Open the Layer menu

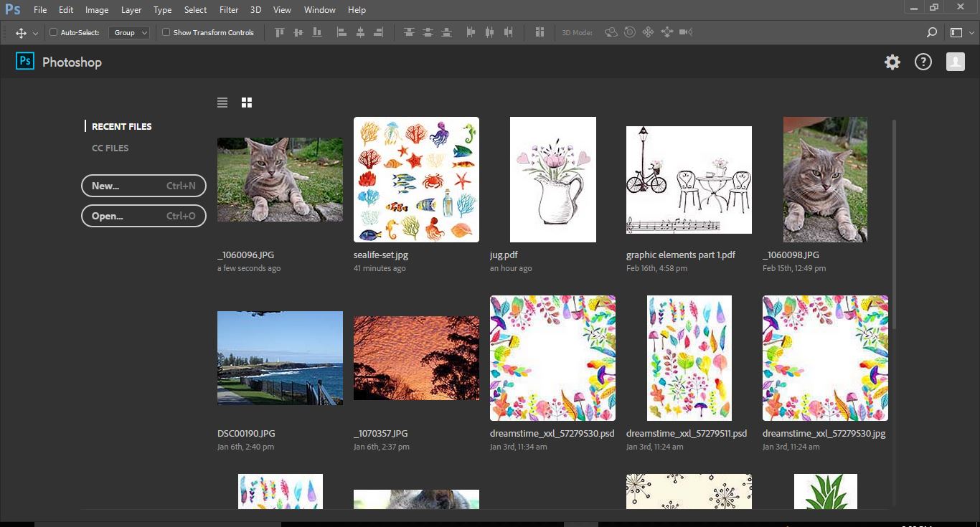(x=131, y=10)
